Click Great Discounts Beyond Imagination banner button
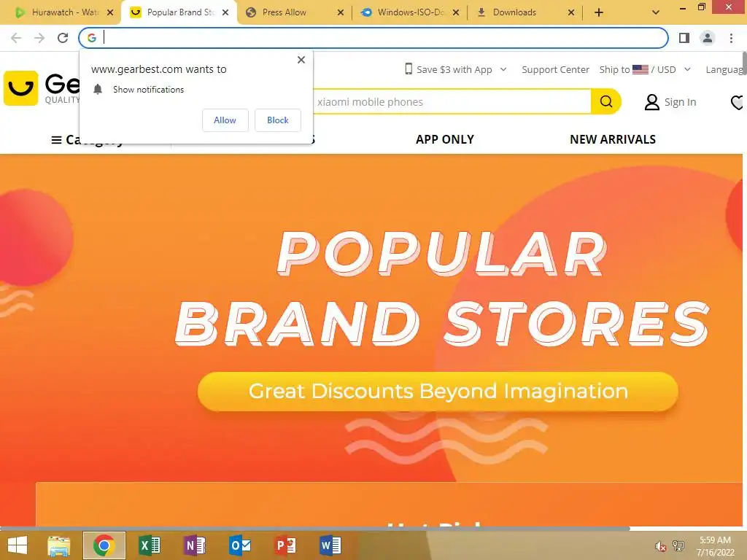This screenshot has width=747, height=560. click(438, 392)
